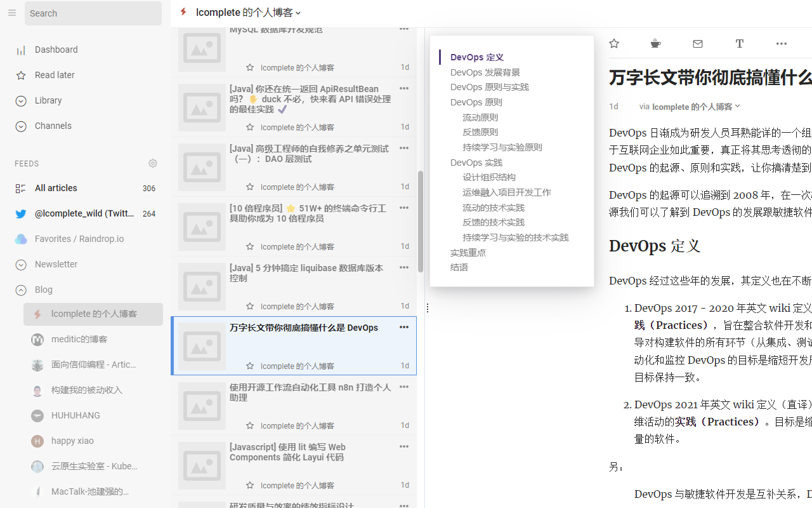Click the Search input field
812x508 pixels.
tap(93, 13)
